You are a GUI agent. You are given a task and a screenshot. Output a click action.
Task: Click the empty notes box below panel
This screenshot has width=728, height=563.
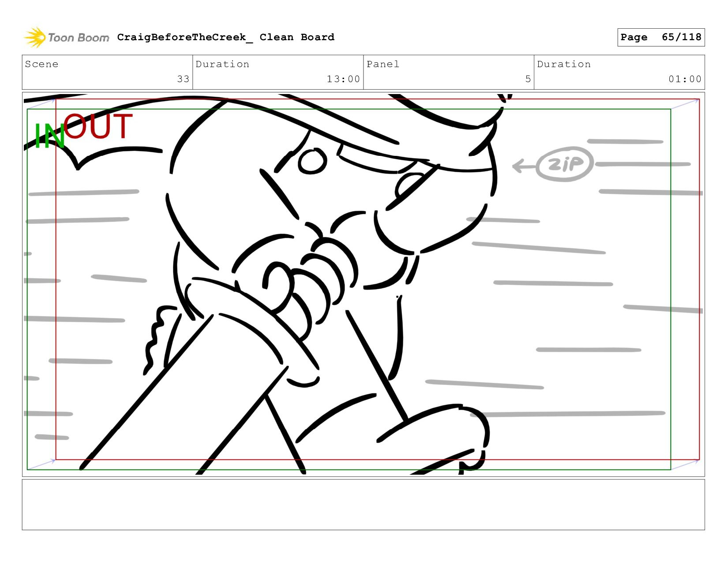[363, 505]
